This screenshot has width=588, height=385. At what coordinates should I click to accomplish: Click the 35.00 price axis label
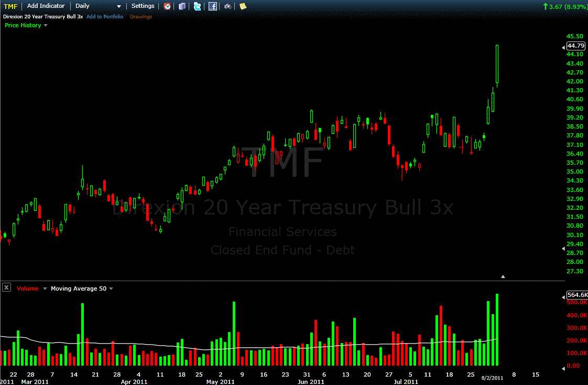pyautogui.click(x=575, y=172)
